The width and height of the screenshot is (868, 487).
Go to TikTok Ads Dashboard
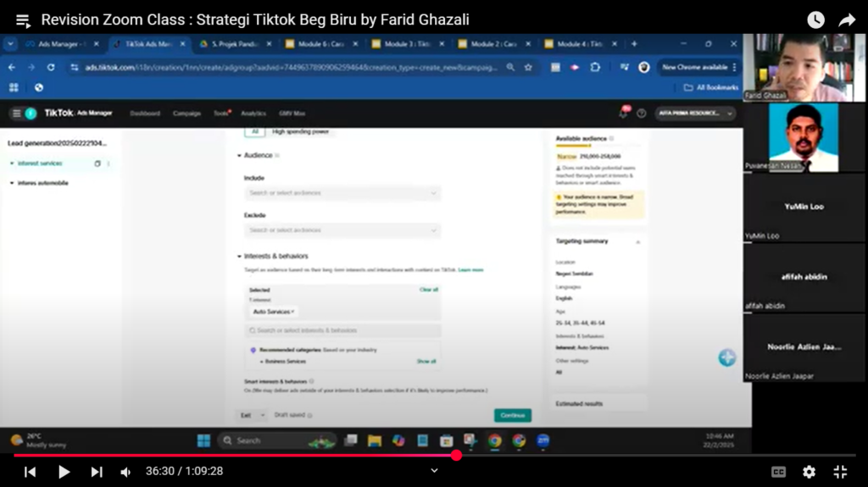[x=145, y=113]
